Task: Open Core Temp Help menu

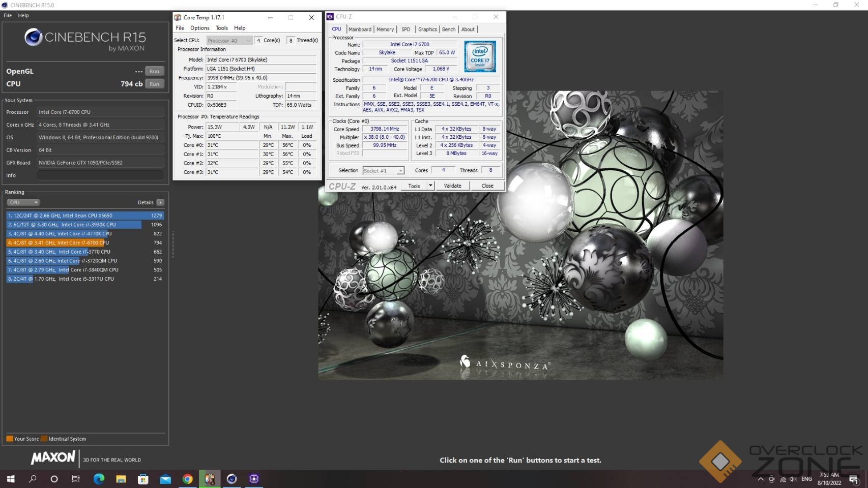Action: point(240,28)
